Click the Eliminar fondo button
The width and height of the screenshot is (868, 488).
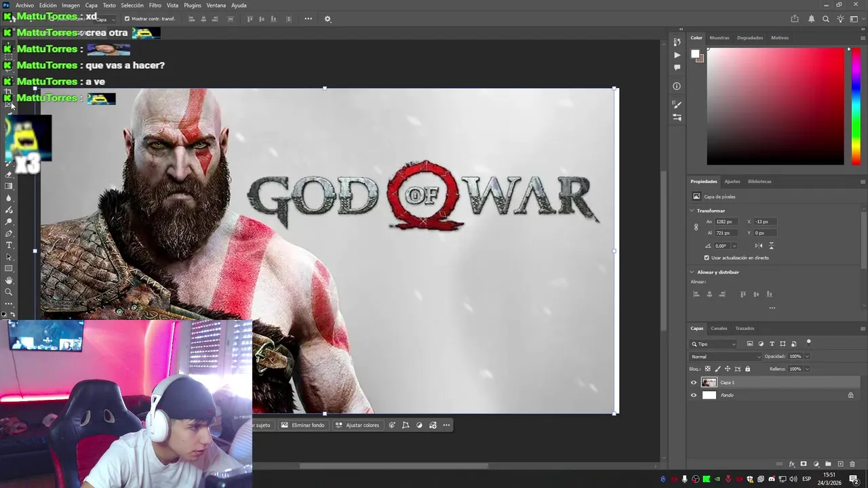coord(303,426)
